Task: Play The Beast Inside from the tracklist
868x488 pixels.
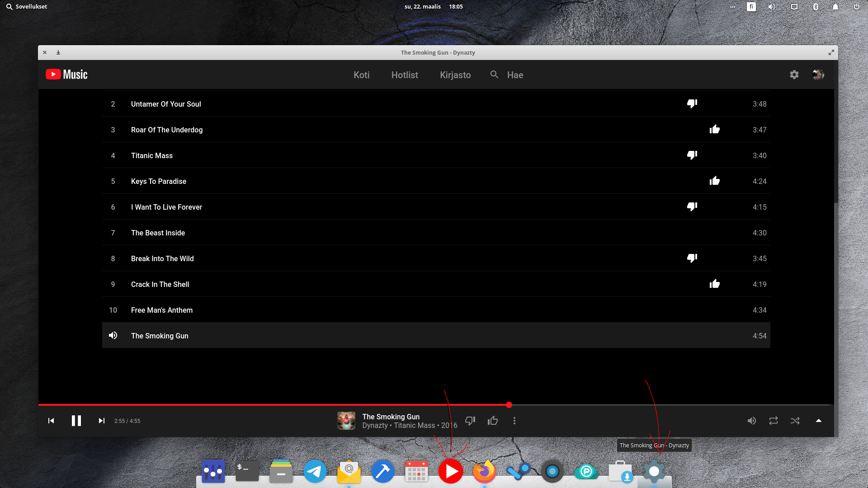Action: click(158, 233)
